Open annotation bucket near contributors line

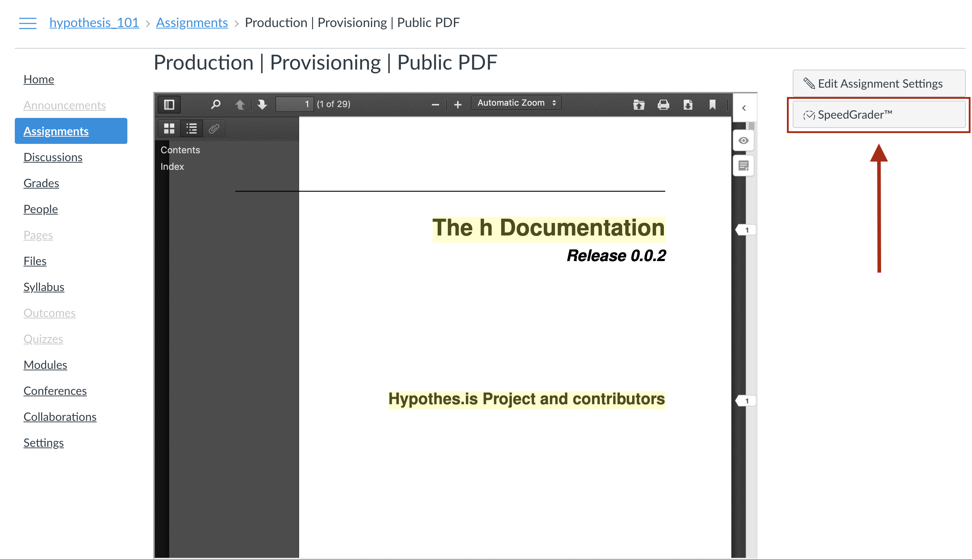(746, 401)
